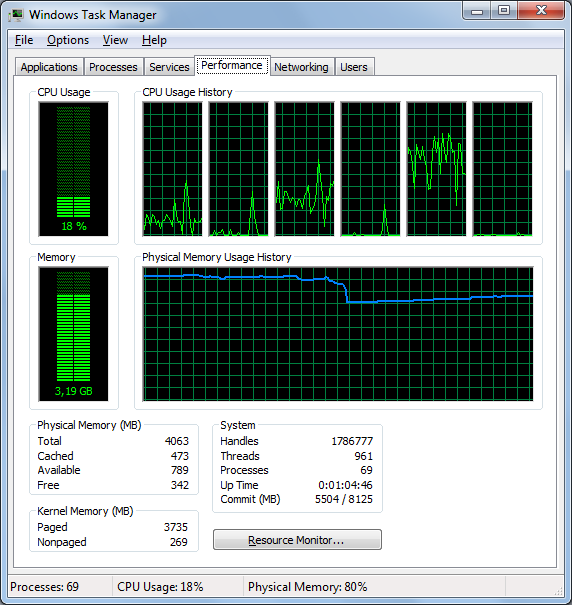Image resolution: width=572 pixels, height=605 pixels.
Task: Click the System group label
Action: 238,425
